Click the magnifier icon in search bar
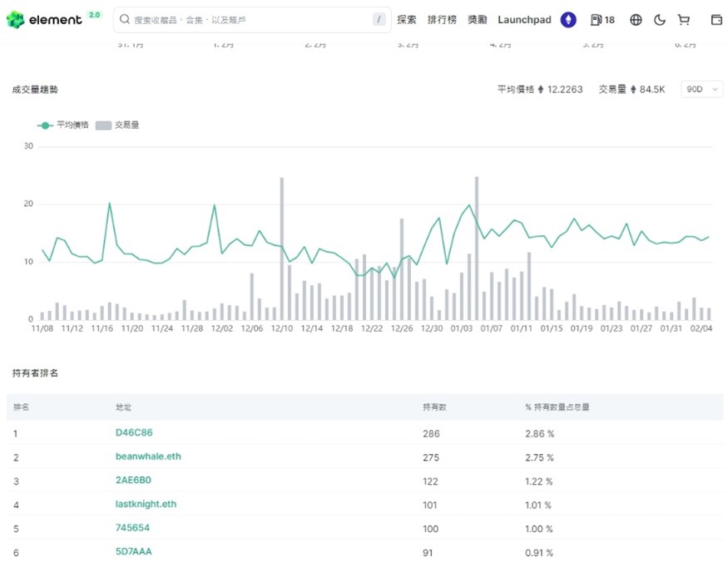 point(124,20)
